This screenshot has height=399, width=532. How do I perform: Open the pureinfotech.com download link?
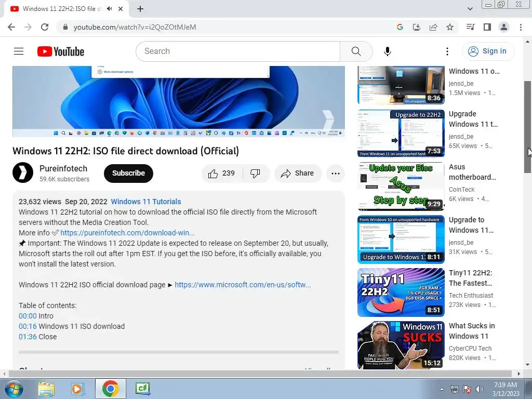128,233
